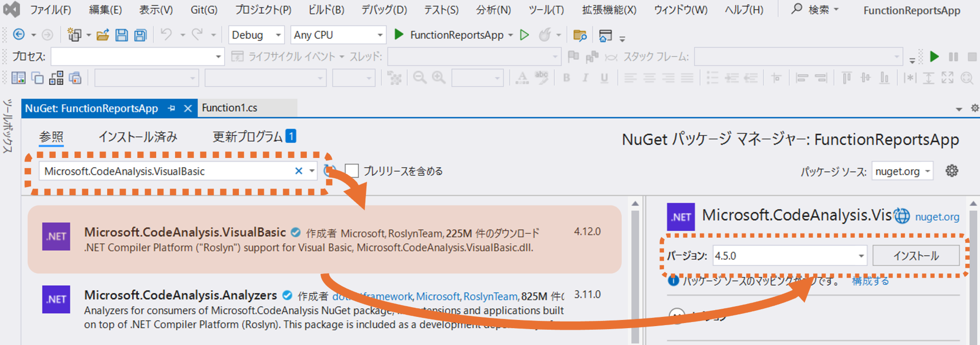Click the 構成する link
Viewport: 980px width, 345px height.
870,281
